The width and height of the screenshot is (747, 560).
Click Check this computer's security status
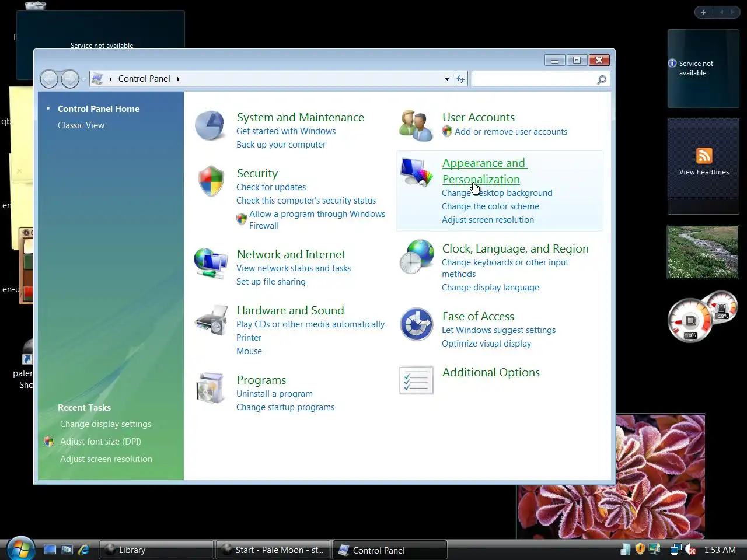306,201
